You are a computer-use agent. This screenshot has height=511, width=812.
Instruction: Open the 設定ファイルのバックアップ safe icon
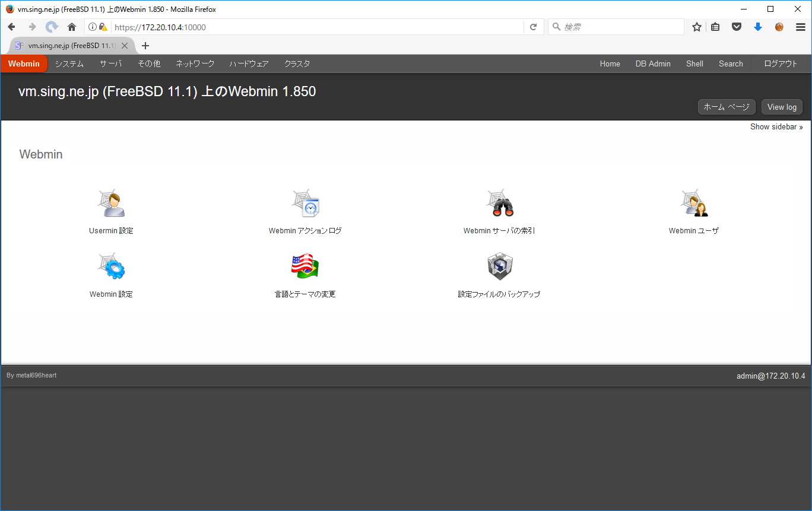pyautogui.click(x=500, y=266)
